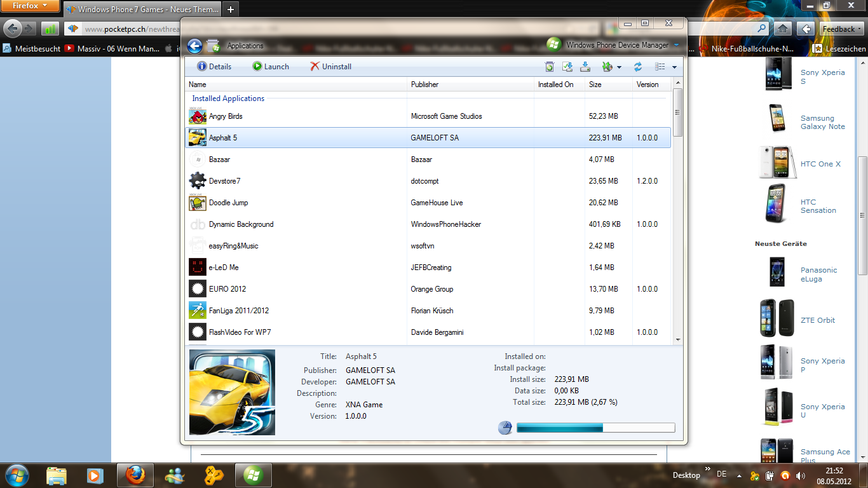Click the list scrollbar down arrow

(678, 340)
